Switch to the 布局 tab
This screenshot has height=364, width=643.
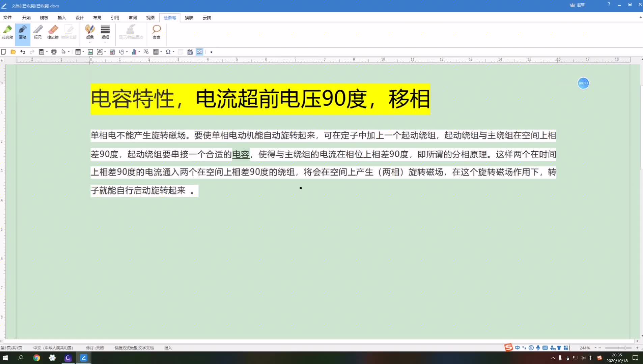pos(97,18)
